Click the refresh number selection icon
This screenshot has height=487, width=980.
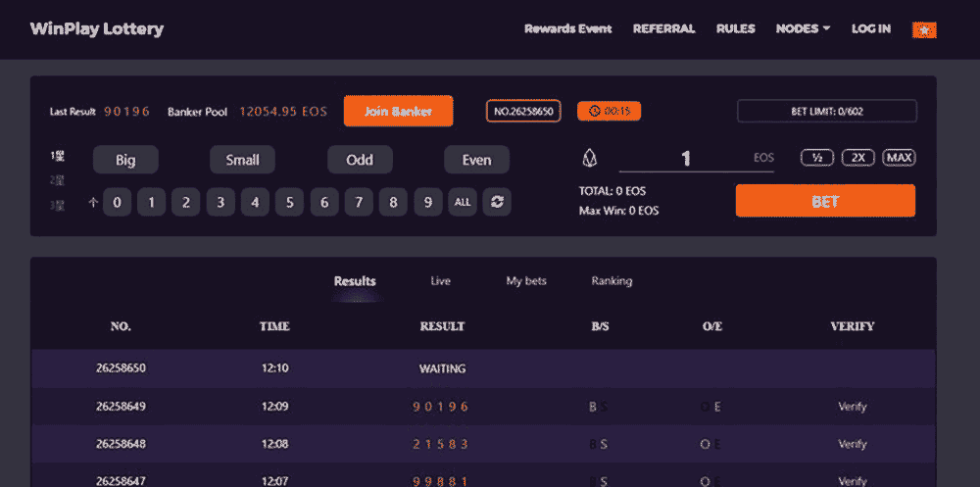point(497,202)
